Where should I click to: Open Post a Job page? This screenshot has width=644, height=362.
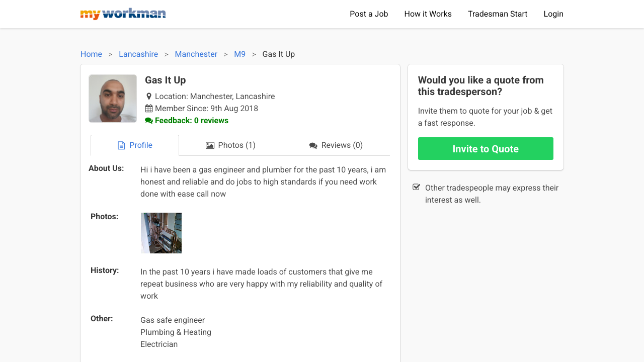point(369,14)
